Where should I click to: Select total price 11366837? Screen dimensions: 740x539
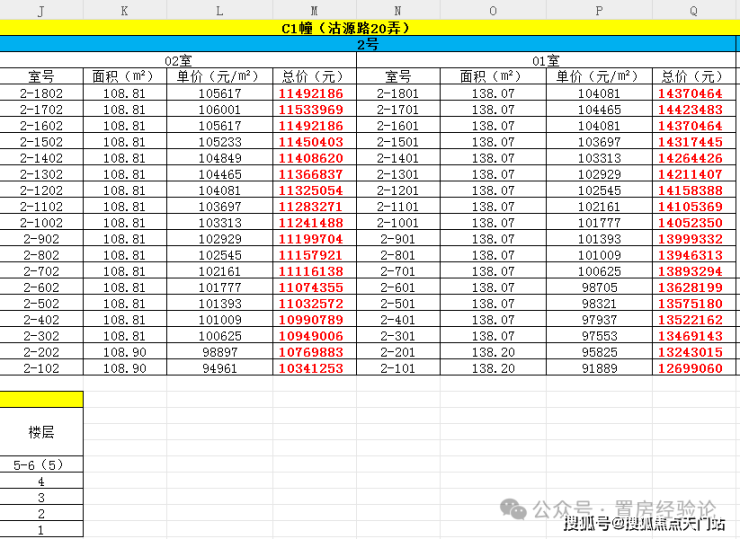click(x=314, y=174)
